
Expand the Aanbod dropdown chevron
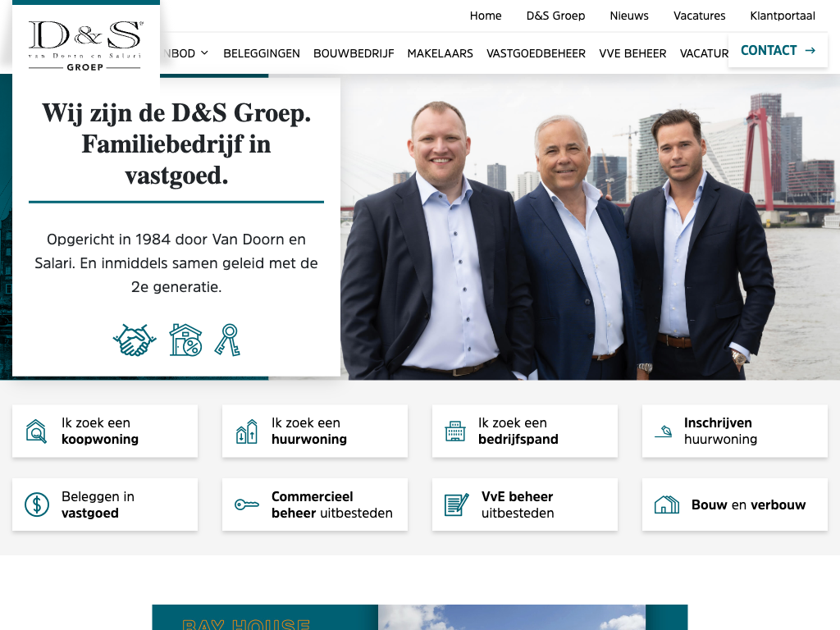click(x=204, y=52)
